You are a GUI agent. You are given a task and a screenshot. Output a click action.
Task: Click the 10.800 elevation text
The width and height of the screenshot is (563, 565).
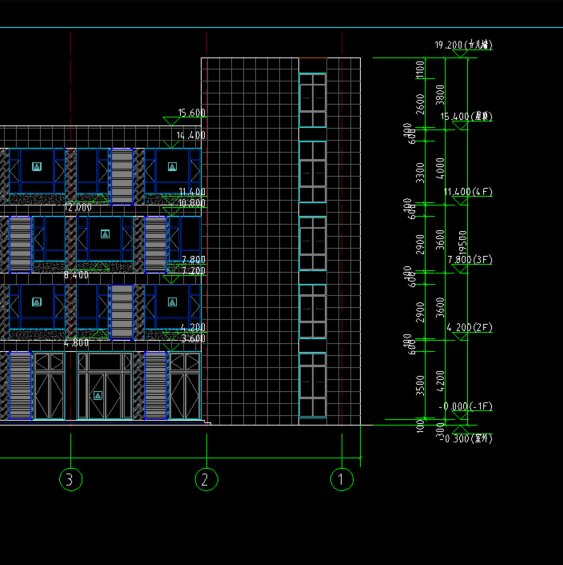(192, 203)
